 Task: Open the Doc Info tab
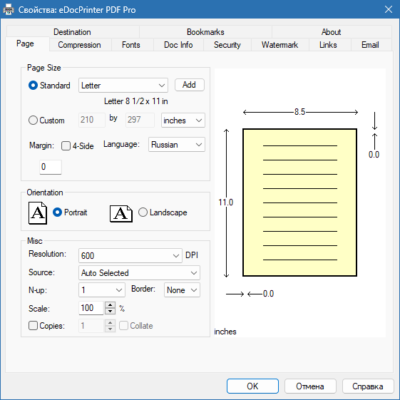[x=178, y=45]
